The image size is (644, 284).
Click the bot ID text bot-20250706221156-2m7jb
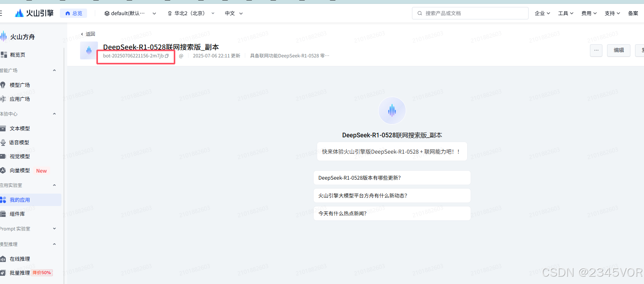tap(133, 56)
